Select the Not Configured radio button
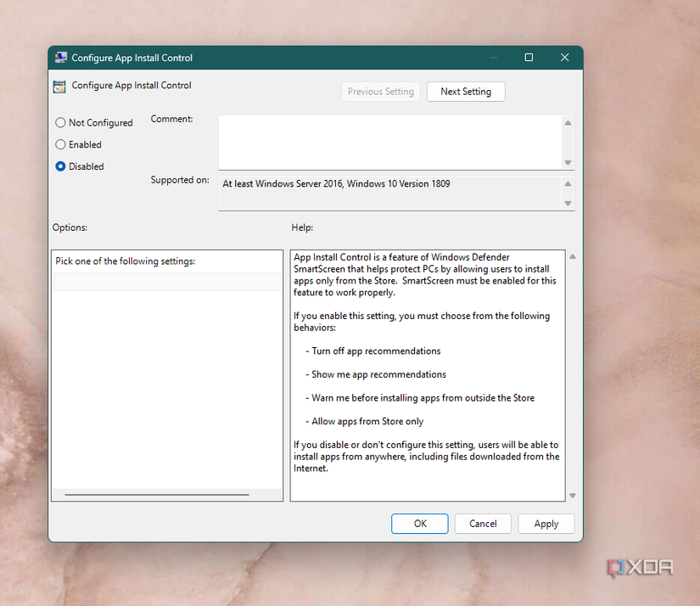Viewport: 700px width, 606px height. click(x=60, y=123)
